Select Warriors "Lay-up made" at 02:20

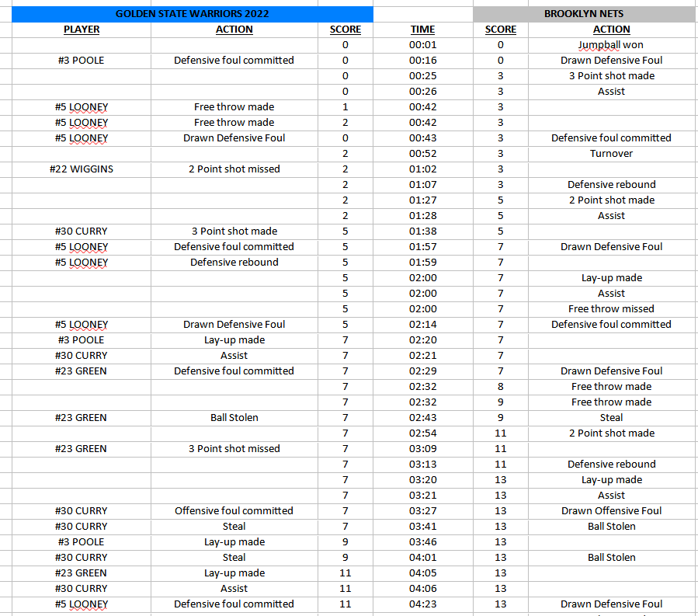pyautogui.click(x=234, y=340)
